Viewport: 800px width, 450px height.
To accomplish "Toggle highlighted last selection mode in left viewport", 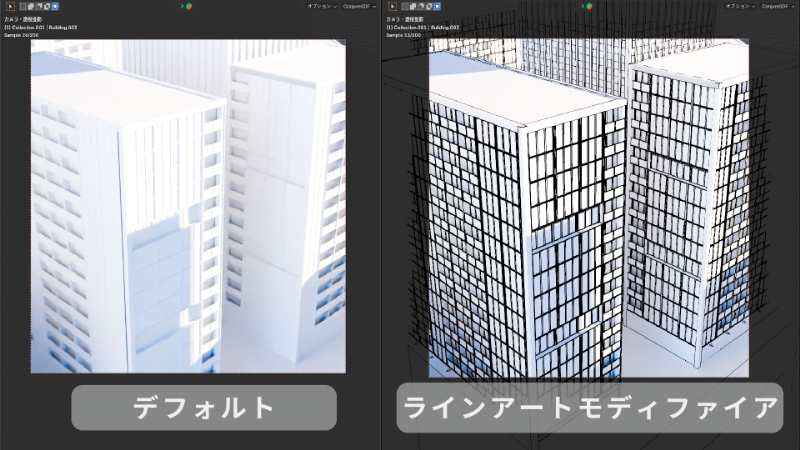I will pyautogui.click(x=55, y=6).
